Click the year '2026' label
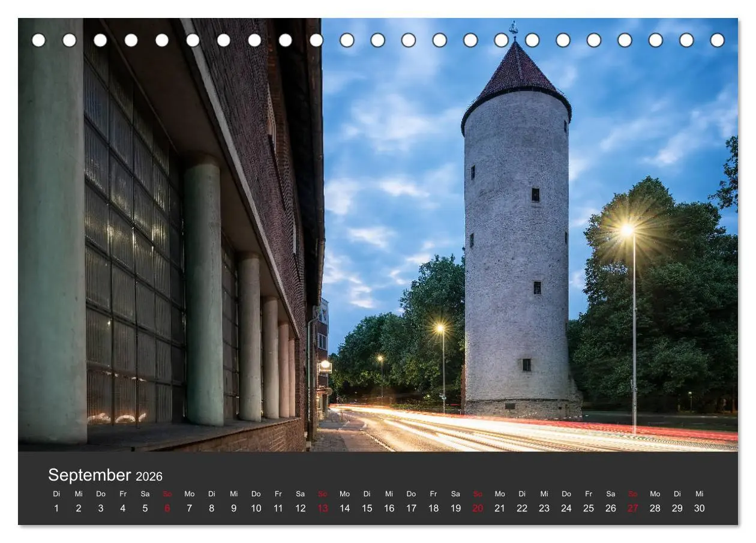The height and width of the screenshot is (543, 756). point(149,477)
